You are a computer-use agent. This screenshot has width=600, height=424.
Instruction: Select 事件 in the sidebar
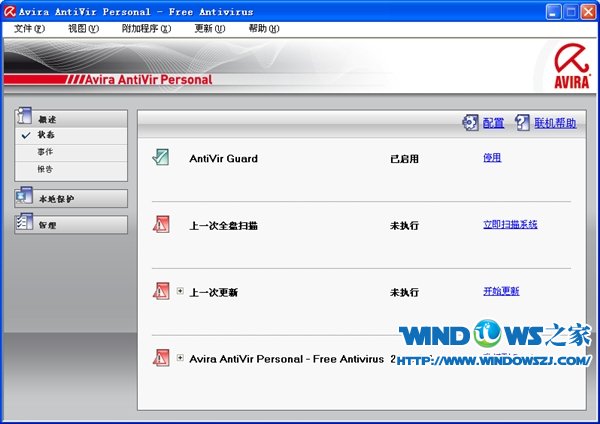pyautogui.click(x=46, y=151)
